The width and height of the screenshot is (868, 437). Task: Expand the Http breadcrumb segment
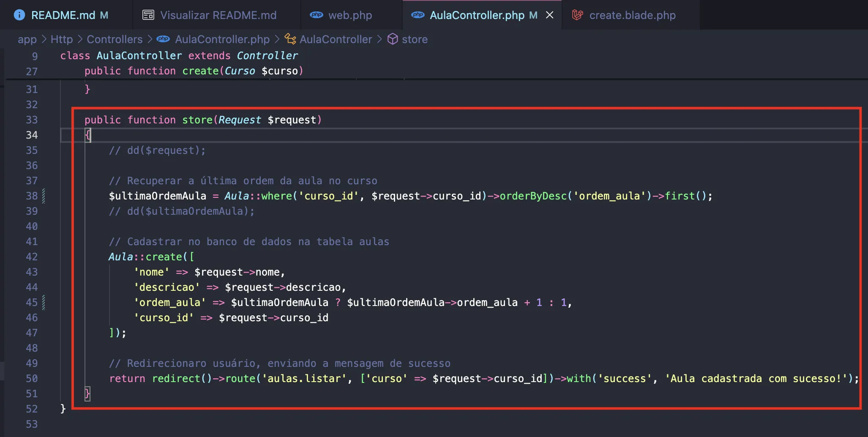coord(62,39)
